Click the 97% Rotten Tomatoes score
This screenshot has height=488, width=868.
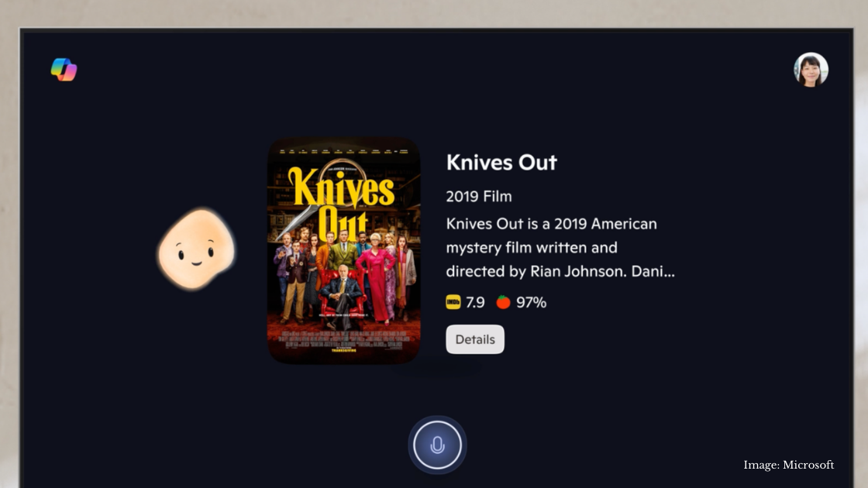pos(532,302)
